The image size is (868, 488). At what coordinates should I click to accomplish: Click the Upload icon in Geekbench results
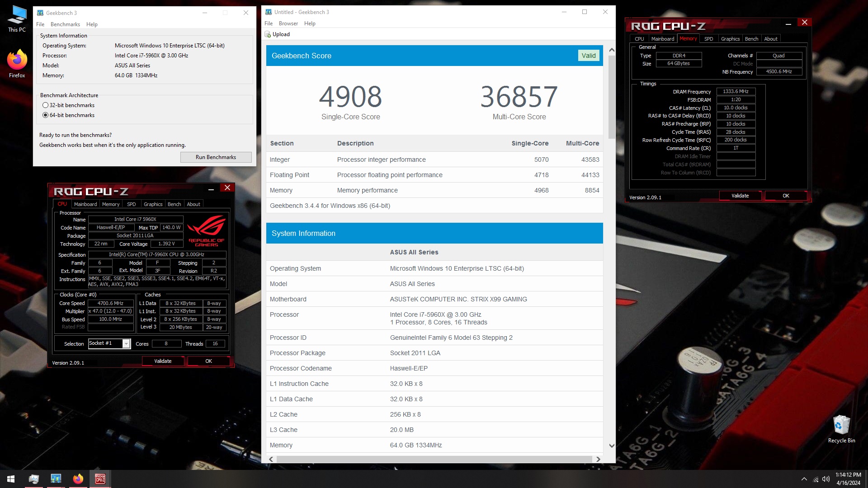click(x=268, y=34)
